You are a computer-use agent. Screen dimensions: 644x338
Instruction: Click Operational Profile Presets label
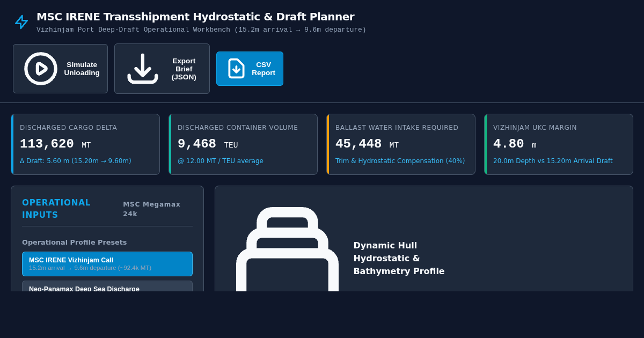pyautogui.click(x=75, y=242)
